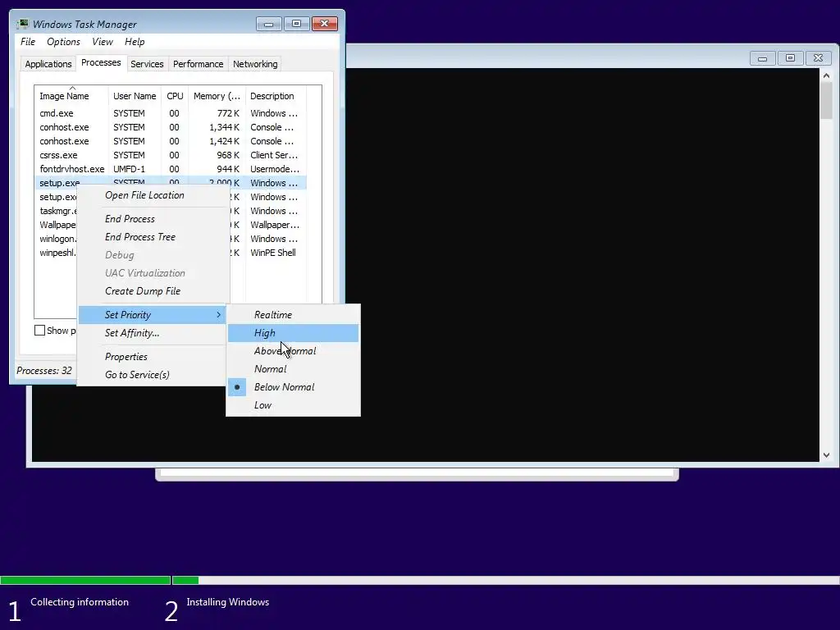Click the UMFD-1 user name cell
This screenshot has width=840, height=630.
(x=129, y=169)
